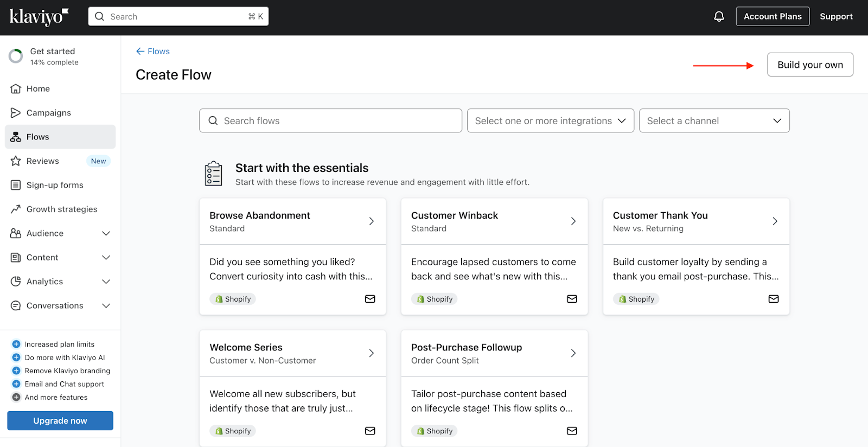Click the Analytics pie chart icon

pos(16,282)
